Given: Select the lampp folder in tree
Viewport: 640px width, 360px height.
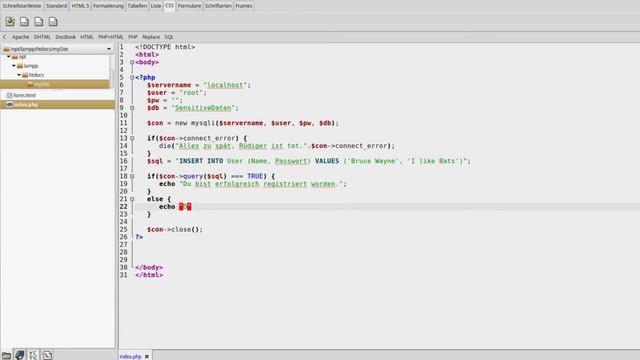Looking at the screenshot, I should pos(31,66).
